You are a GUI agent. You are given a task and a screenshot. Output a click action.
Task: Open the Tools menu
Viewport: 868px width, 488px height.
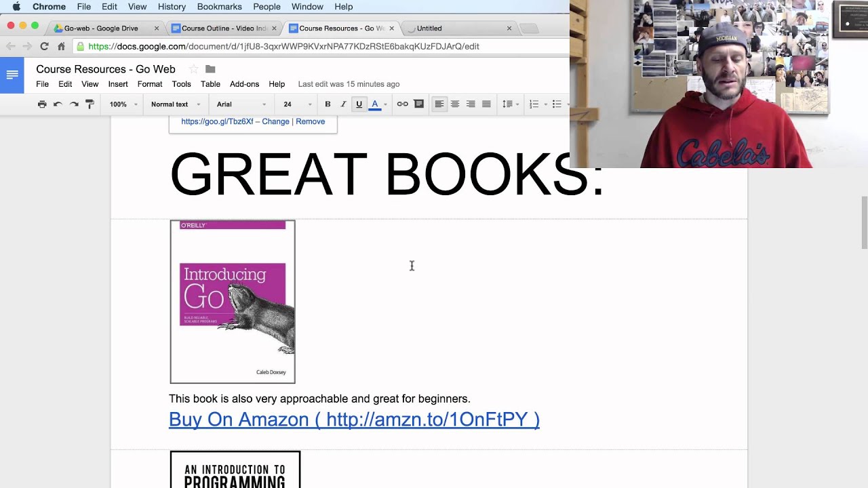(181, 84)
